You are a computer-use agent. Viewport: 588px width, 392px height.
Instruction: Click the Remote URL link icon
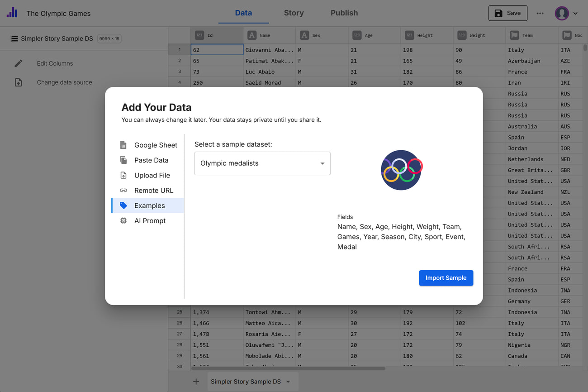123,191
